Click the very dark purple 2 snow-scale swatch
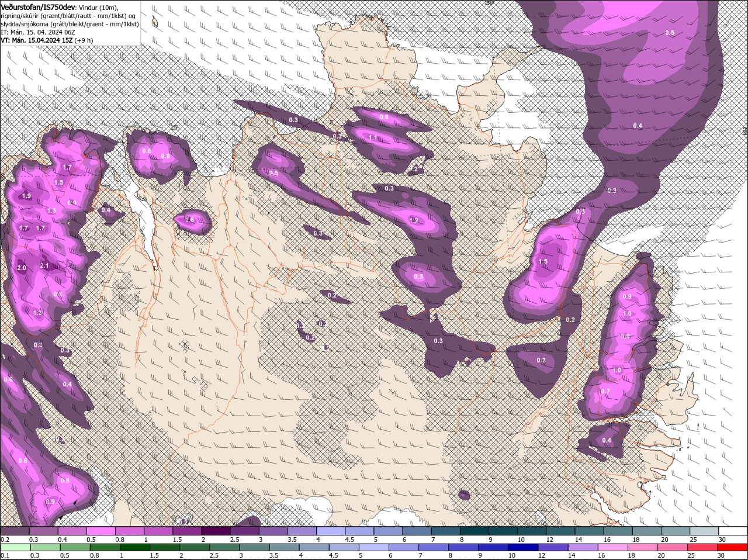Image resolution: width=748 pixels, height=560 pixels. click(x=215, y=531)
